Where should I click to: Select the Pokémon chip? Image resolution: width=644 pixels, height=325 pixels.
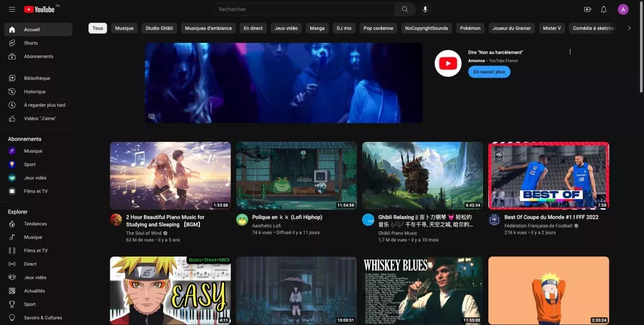click(x=470, y=28)
